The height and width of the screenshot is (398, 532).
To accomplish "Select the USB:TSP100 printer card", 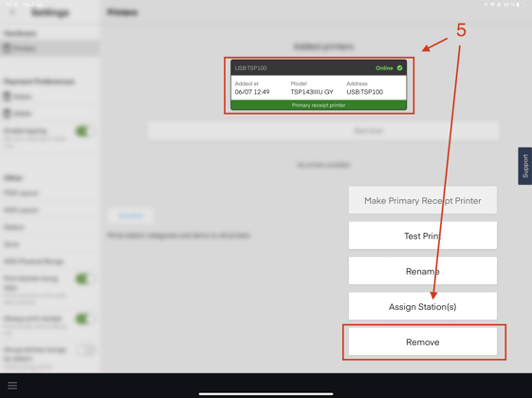I will pyautogui.click(x=319, y=85).
